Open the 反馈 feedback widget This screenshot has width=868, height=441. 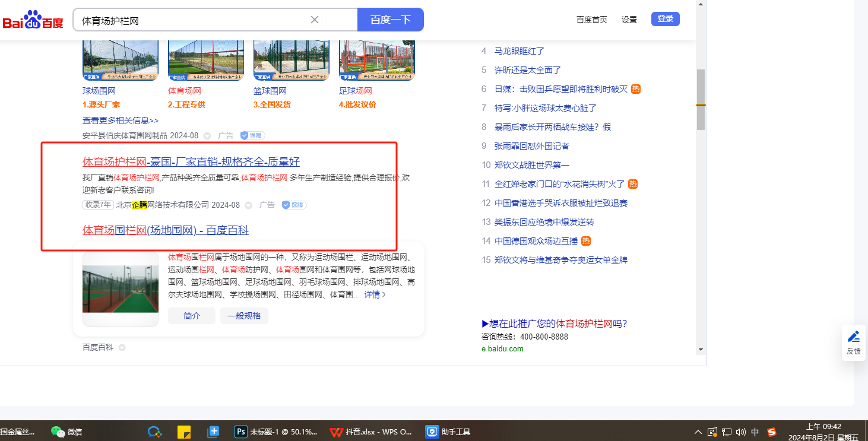tap(853, 342)
